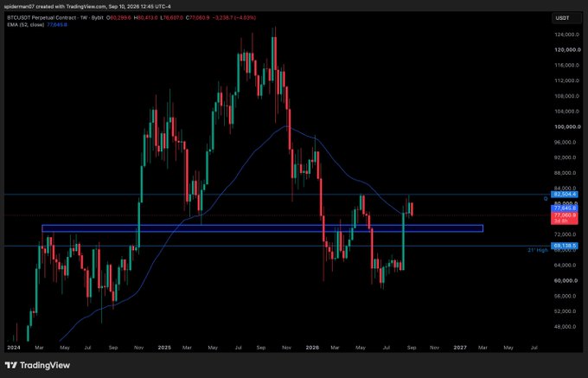This screenshot has height=378, width=588.
Task: Click the "21' High" annotation text
Action: tap(538, 250)
